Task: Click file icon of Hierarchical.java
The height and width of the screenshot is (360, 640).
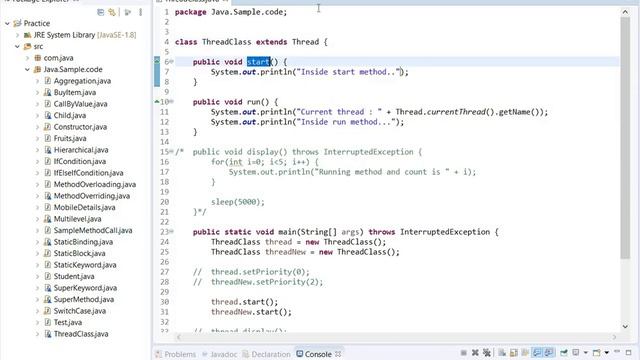Action: pos(48,150)
